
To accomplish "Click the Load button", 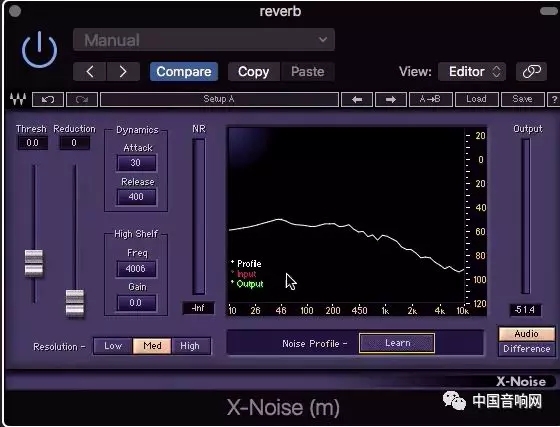I will pyautogui.click(x=476, y=99).
